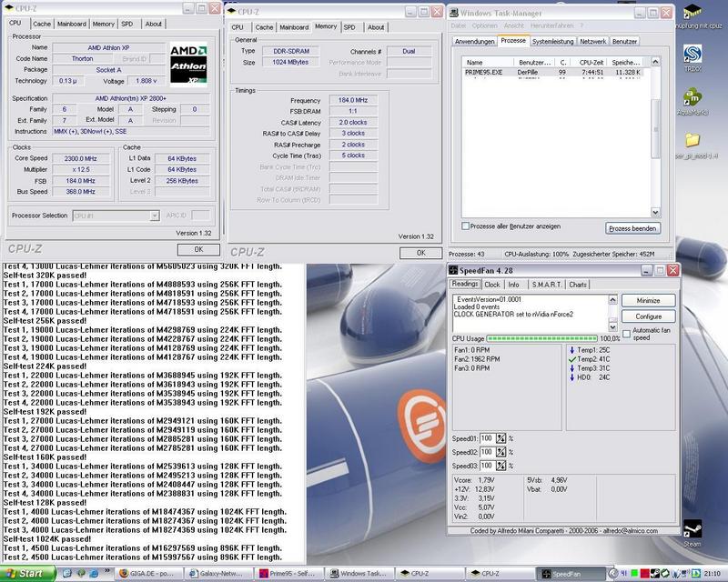Viewport: 728px width, 582px height.
Task: Click the Temp1 down-arrow indicator in SpeedFan
Action: [x=572, y=350]
